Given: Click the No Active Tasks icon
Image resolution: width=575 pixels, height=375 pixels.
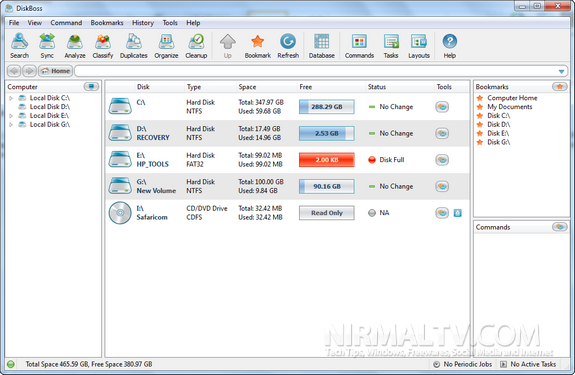Looking at the screenshot, I should click(x=503, y=364).
